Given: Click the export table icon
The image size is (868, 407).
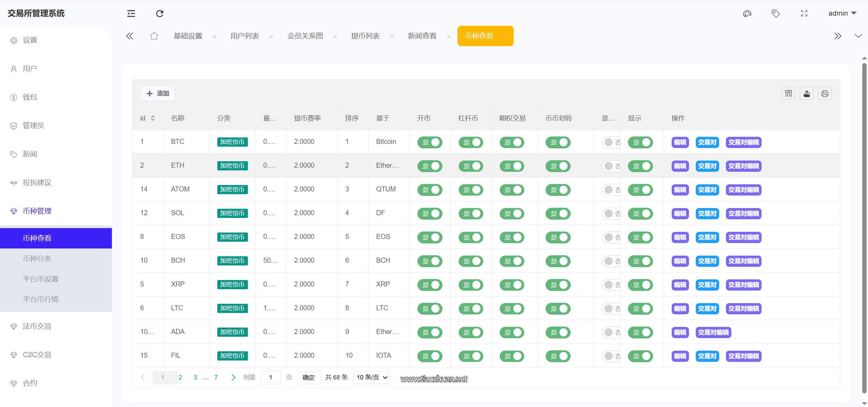Looking at the screenshot, I should (807, 93).
